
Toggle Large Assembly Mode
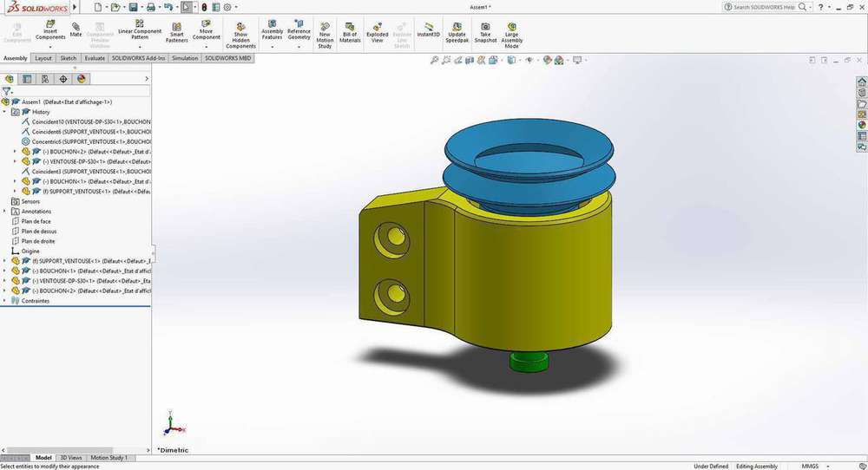pyautogui.click(x=512, y=36)
